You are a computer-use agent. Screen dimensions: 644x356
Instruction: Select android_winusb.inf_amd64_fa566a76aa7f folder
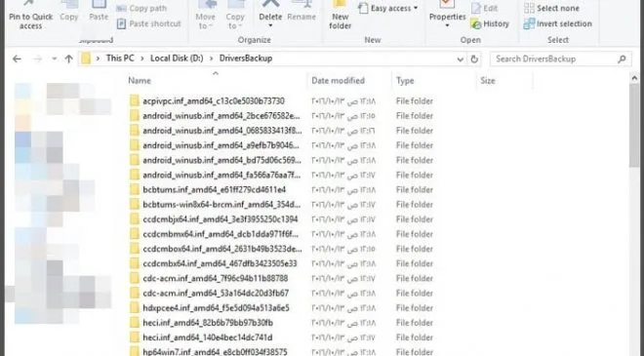tap(221, 175)
